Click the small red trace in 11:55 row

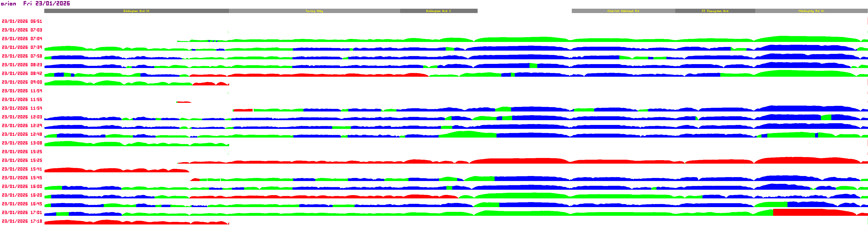pos(184,102)
